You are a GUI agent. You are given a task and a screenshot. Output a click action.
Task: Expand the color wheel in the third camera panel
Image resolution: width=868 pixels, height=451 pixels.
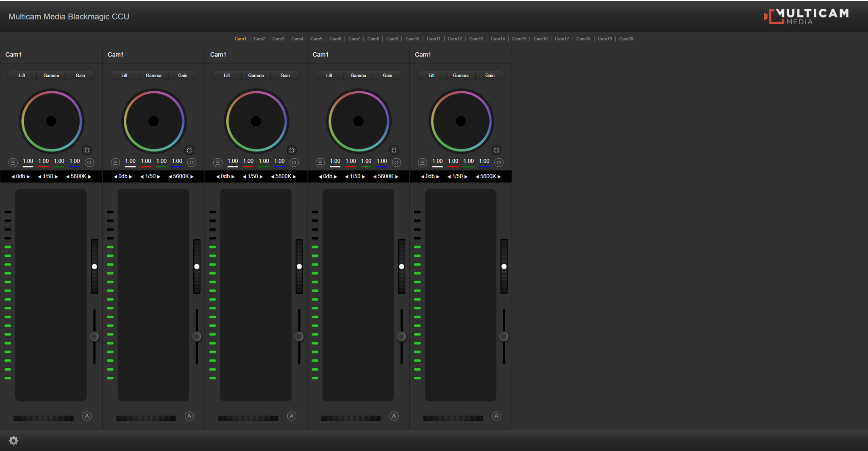[x=292, y=150]
